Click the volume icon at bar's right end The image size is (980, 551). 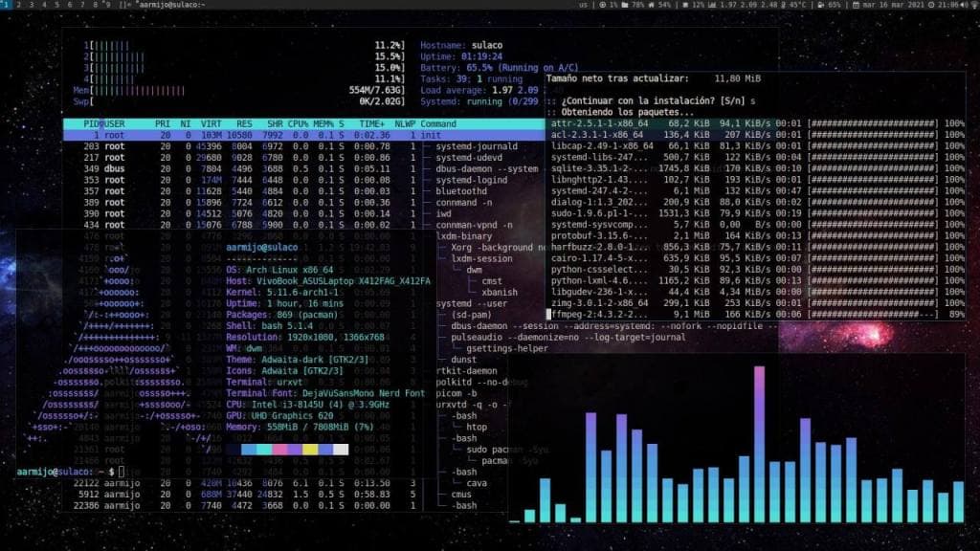(x=969, y=5)
